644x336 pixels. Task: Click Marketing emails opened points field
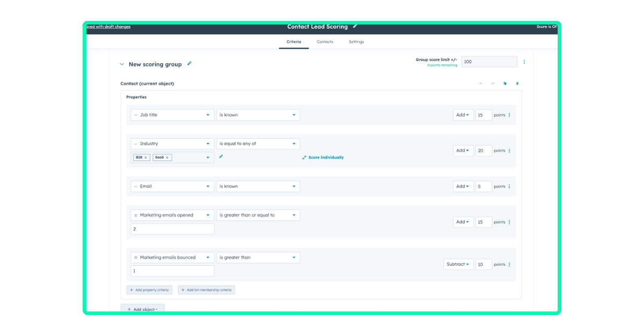[484, 222]
